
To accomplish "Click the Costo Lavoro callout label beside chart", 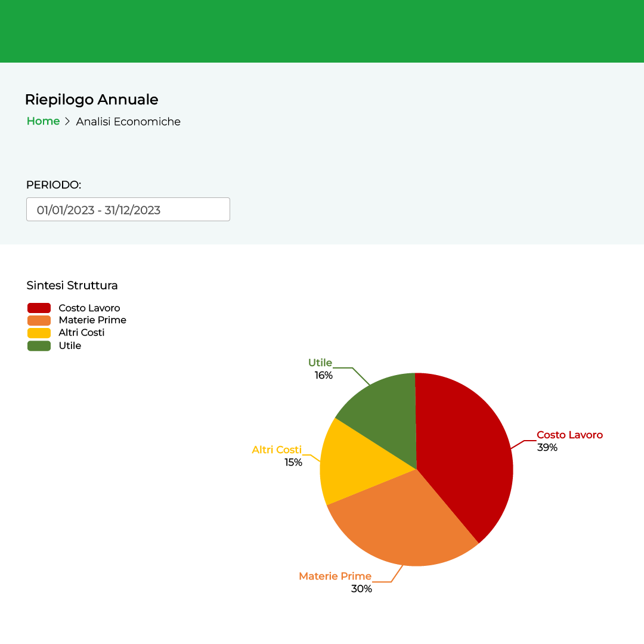I will point(569,435).
